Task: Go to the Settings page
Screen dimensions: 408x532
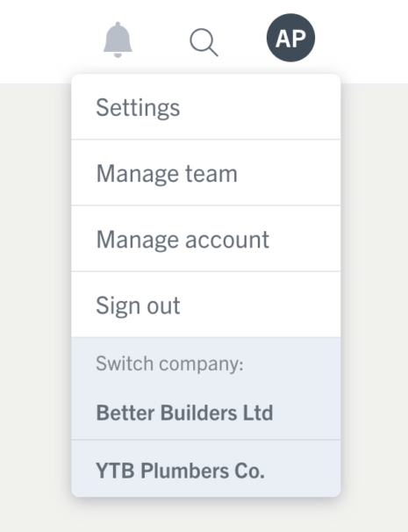Action: click(206, 107)
